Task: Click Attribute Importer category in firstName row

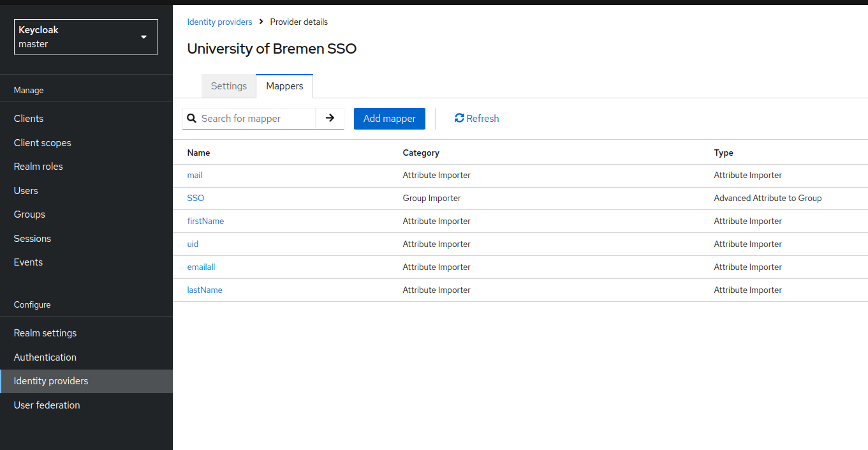Action: pyautogui.click(x=437, y=221)
